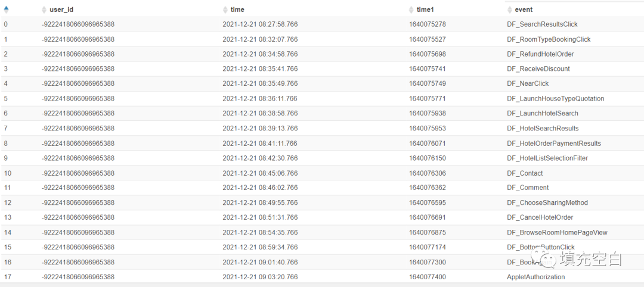Select the DF_BrowseRoomHomePageView cell
The image size is (644, 287).
click(x=557, y=232)
